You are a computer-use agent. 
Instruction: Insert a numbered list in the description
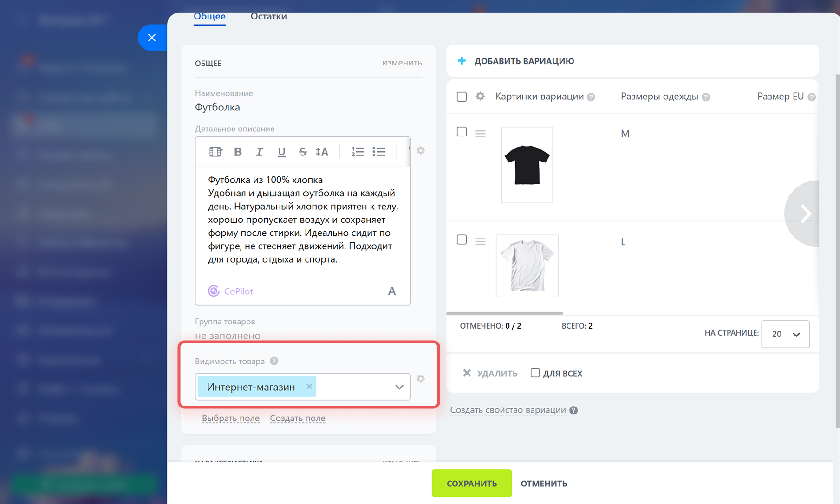tap(358, 152)
